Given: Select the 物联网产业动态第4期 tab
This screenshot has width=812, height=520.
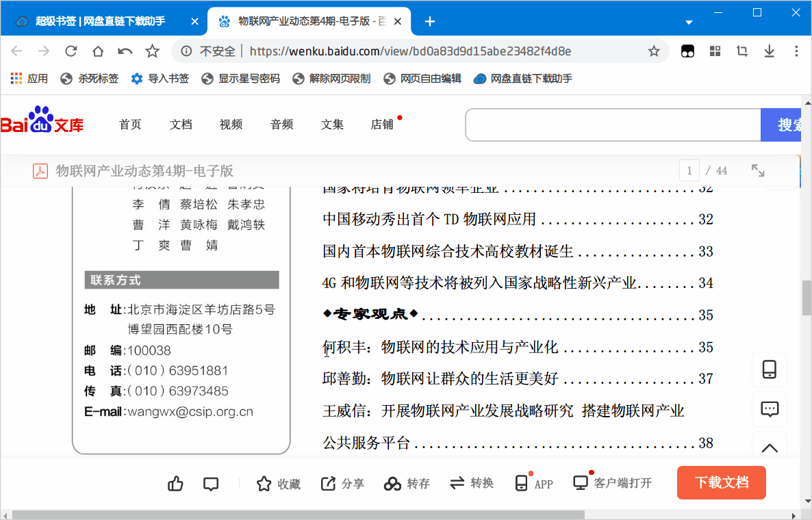Looking at the screenshot, I should click(309, 21).
